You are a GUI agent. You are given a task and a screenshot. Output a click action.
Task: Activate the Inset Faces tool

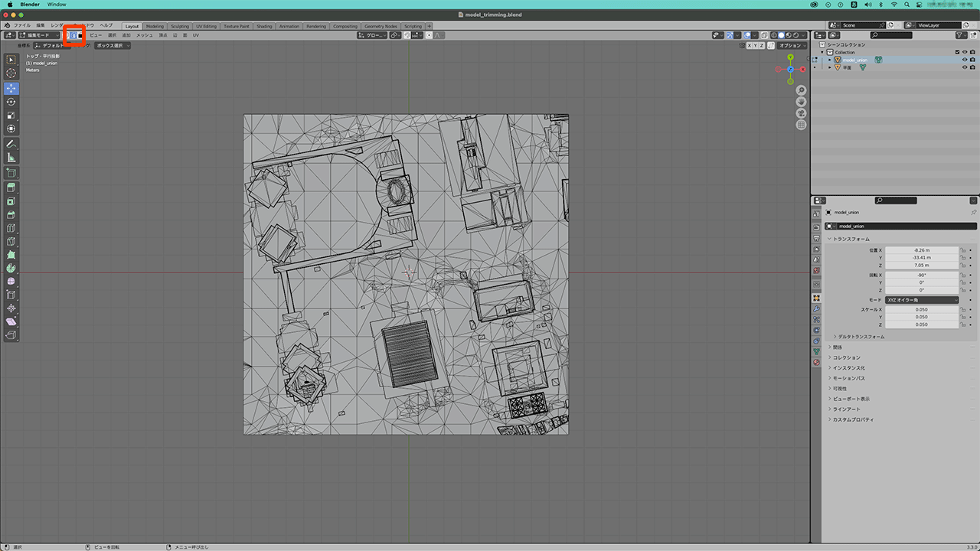coord(11,201)
